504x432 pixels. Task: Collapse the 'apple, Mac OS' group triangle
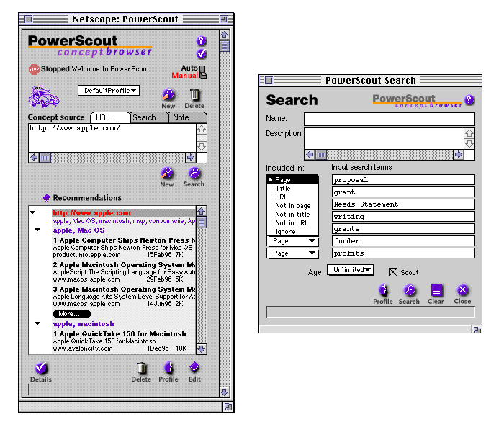(x=37, y=230)
